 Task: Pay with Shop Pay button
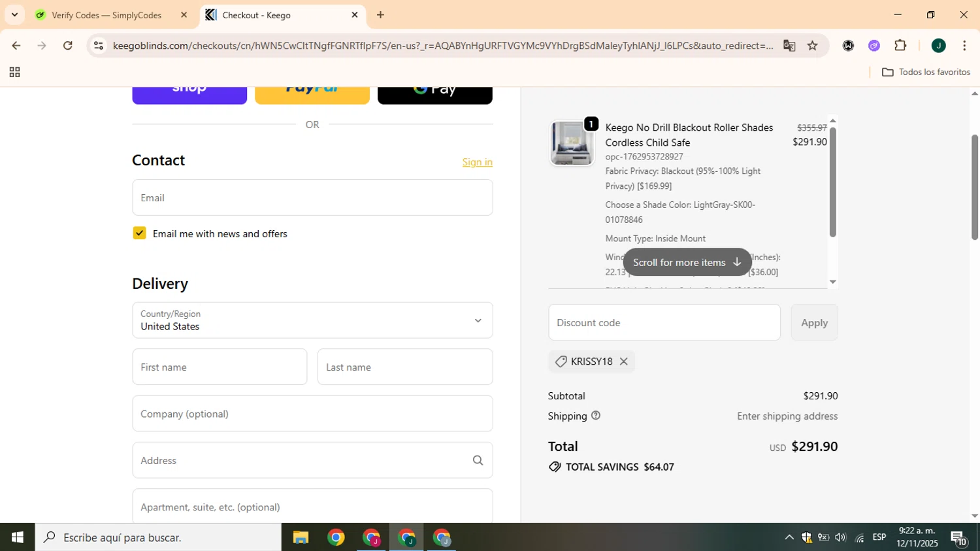click(189, 95)
